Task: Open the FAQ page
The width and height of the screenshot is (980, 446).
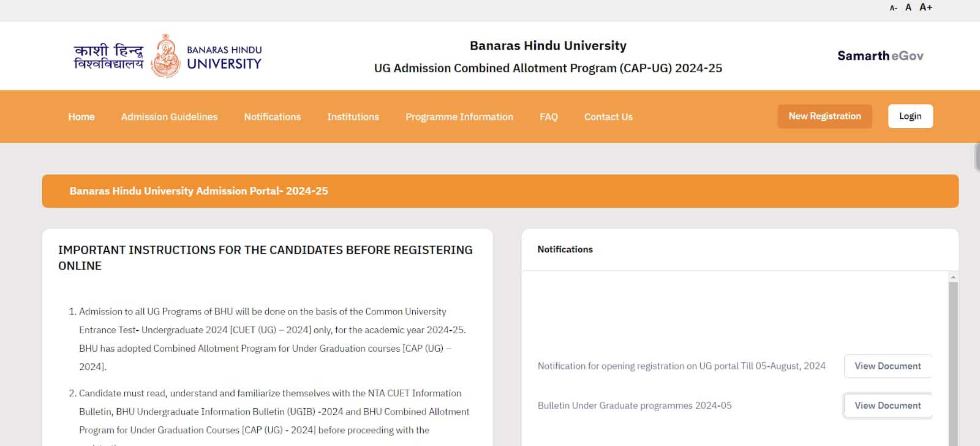Action: (549, 116)
